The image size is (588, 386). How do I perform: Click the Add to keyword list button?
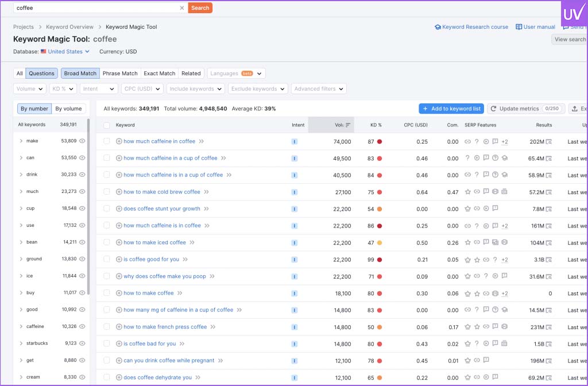coord(451,109)
